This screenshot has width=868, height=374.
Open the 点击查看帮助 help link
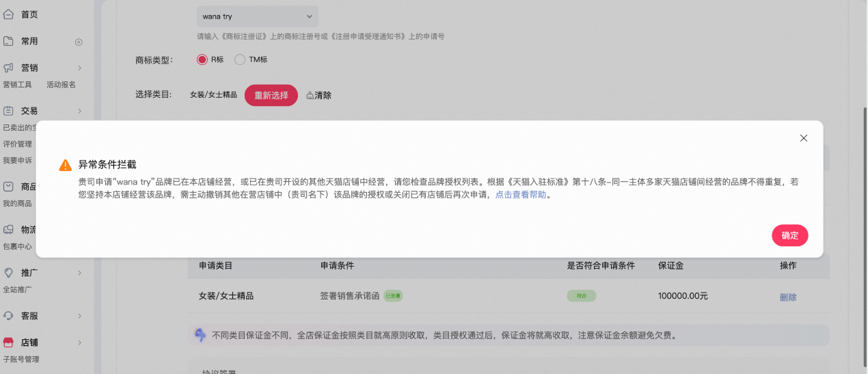tap(521, 195)
